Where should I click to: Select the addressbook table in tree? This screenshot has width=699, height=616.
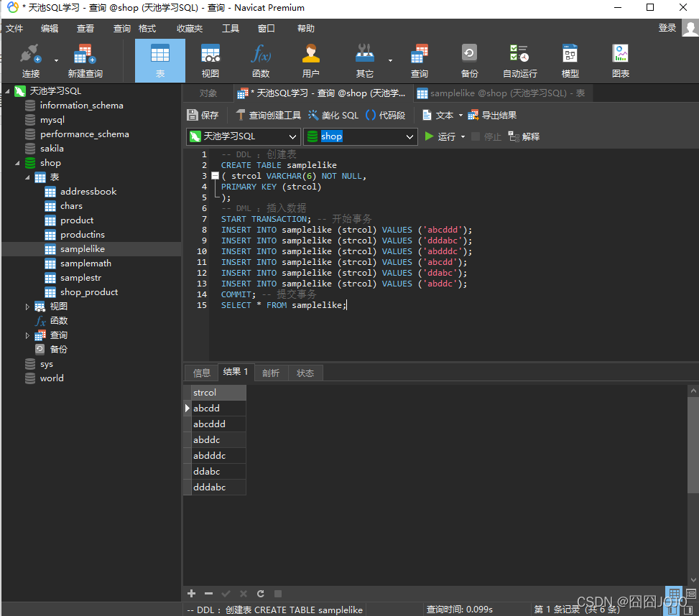(x=88, y=192)
